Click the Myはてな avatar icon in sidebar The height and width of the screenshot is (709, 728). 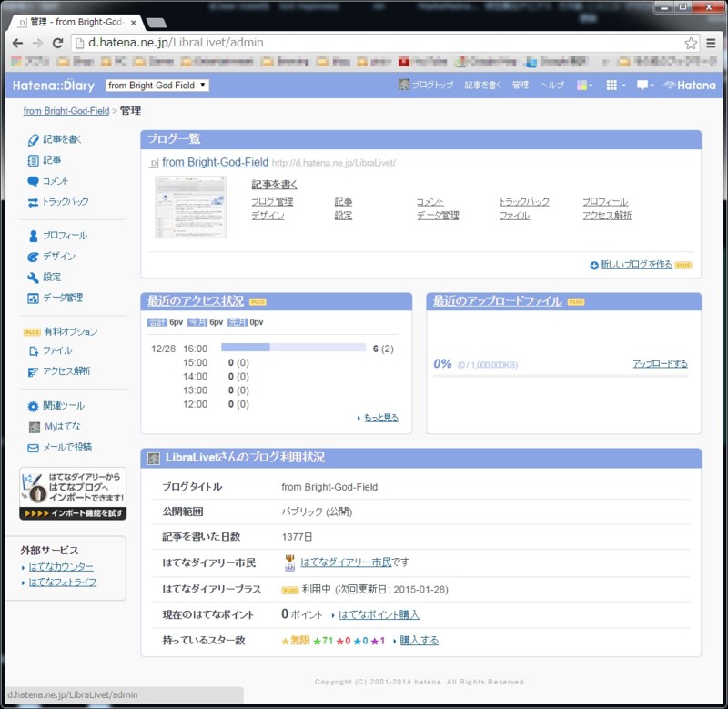[35, 427]
